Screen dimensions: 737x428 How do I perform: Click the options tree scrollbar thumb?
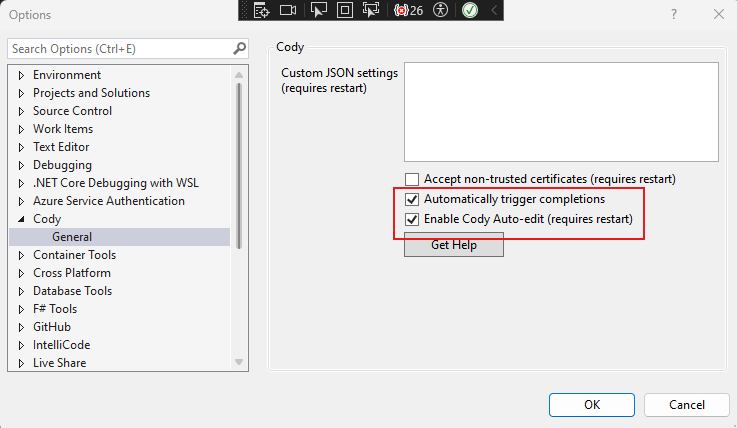tap(239, 165)
